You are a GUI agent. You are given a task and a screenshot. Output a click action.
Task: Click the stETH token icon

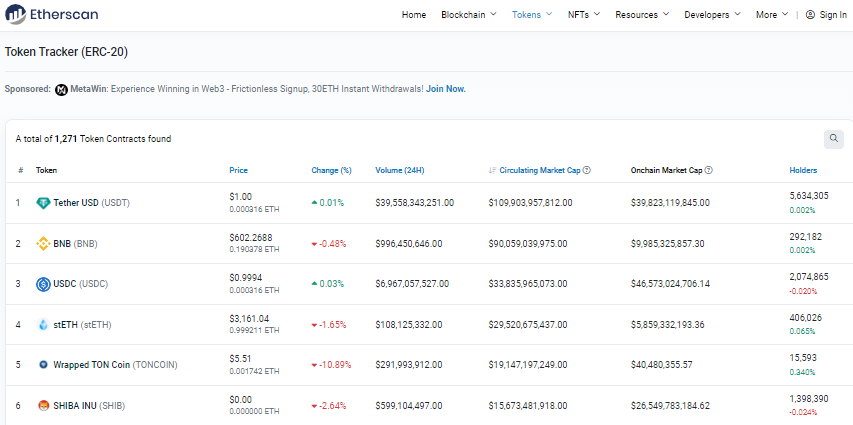[43, 324]
